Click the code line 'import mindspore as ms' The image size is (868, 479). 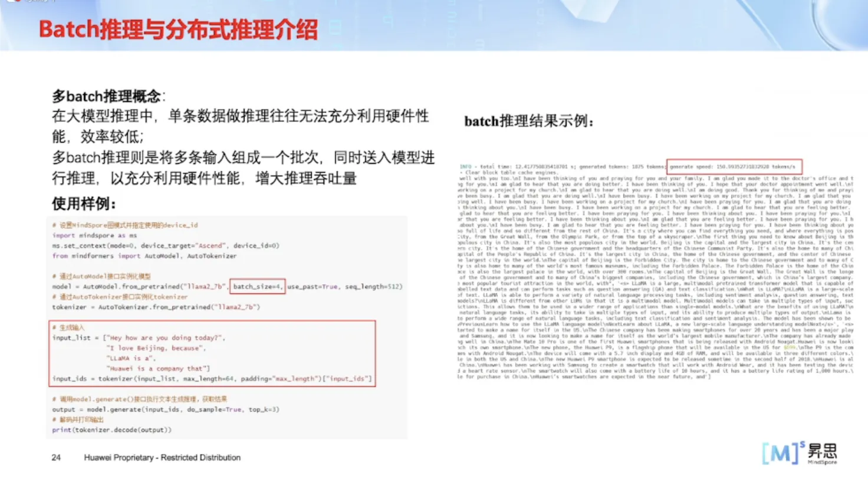point(94,235)
